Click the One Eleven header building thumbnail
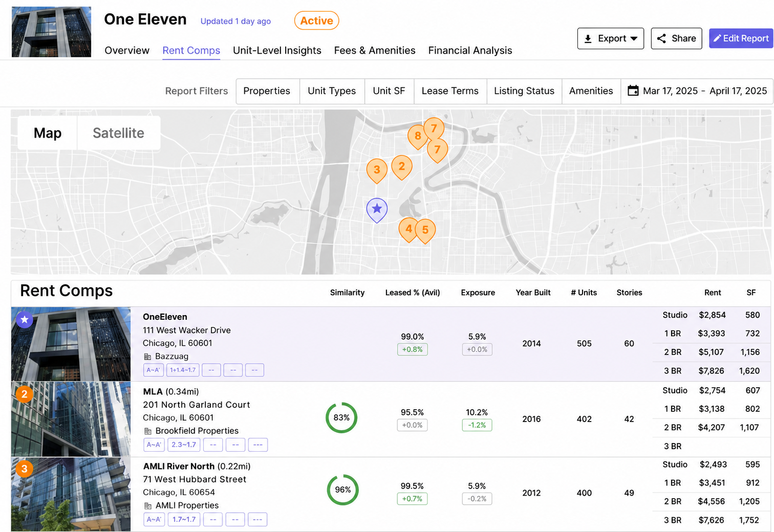This screenshot has width=774, height=532. coord(51,32)
